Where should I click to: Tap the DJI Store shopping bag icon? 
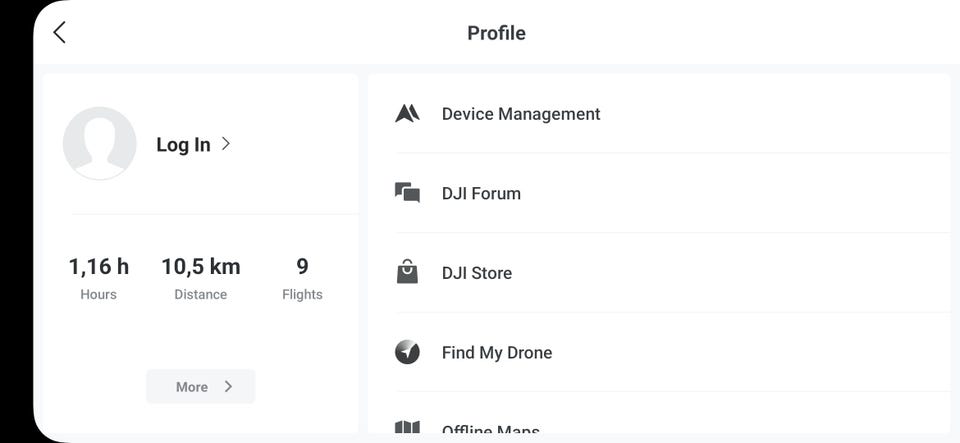coord(407,272)
